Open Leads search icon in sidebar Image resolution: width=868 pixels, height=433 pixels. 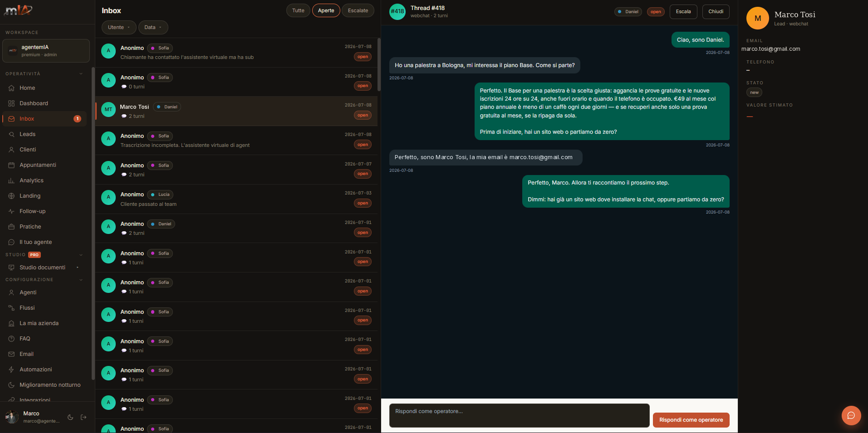(11, 134)
